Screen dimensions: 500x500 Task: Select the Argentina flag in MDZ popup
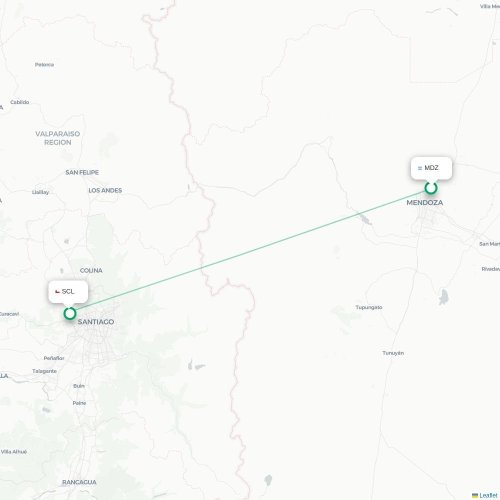pos(420,168)
